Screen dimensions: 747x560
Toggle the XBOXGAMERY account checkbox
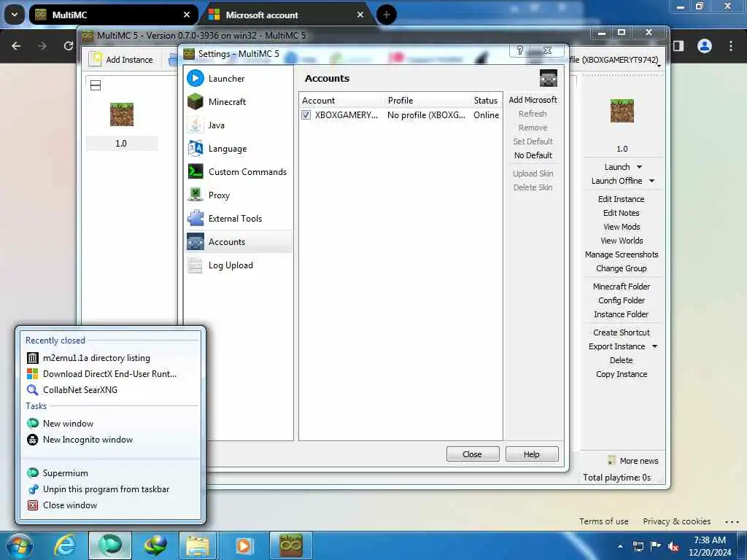click(x=306, y=114)
